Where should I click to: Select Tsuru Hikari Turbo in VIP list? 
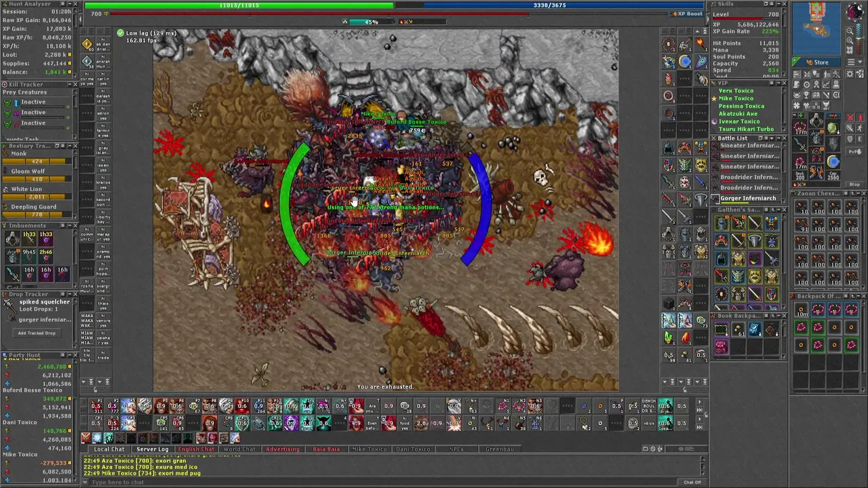click(x=746, y=129)
